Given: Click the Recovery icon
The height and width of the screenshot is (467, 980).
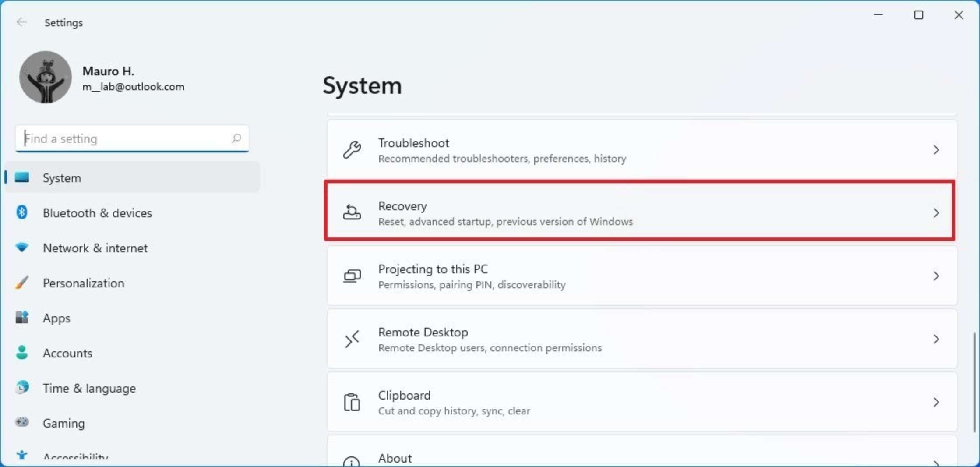Looking at the screenshot, I should coord(352,212).
